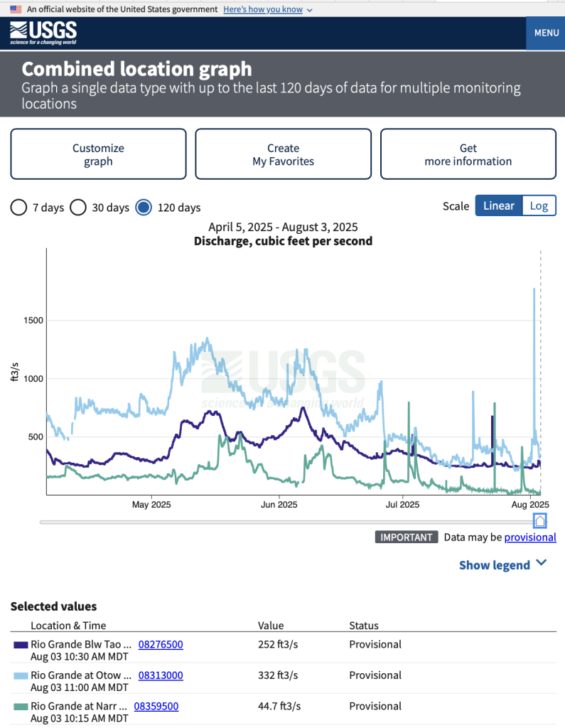
Task: Click the US flag icon
Action: pyautogui.click(x=16, y=9)
